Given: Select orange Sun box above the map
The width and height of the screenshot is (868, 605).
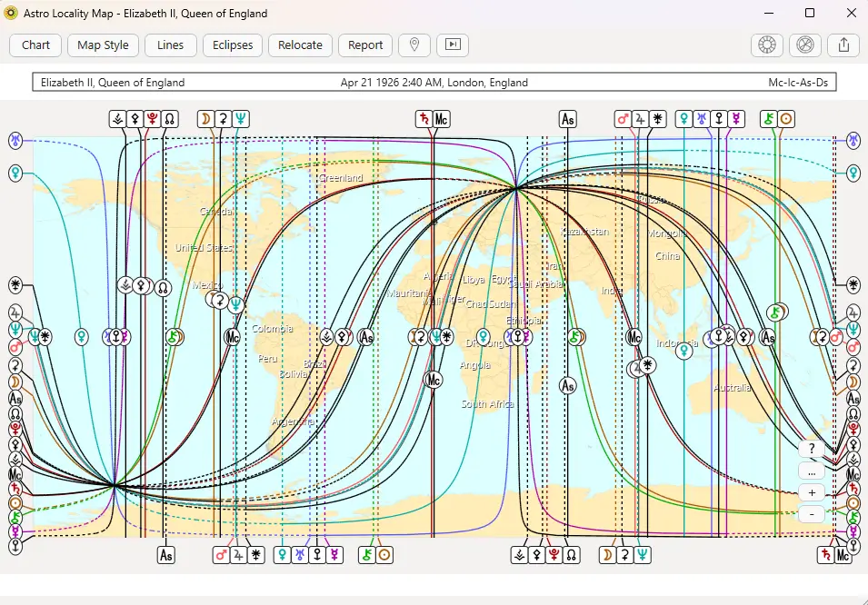Looking at the screenshot, I should click(786, 119).
